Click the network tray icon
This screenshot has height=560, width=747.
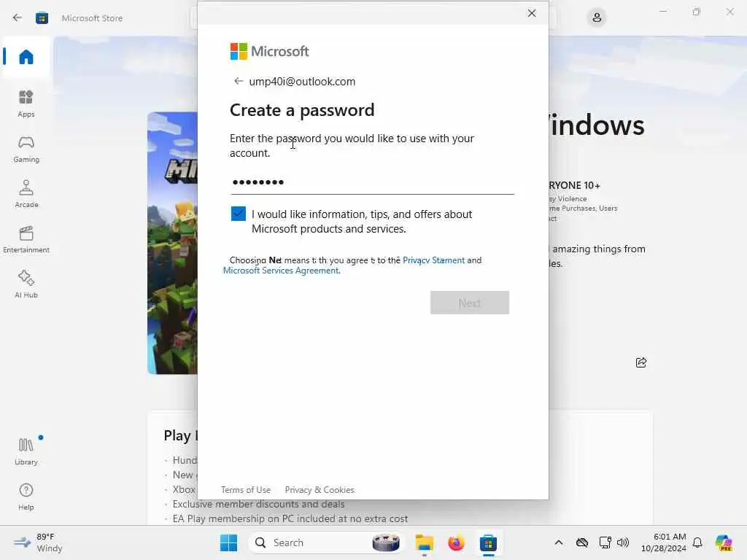pos(605,542)
